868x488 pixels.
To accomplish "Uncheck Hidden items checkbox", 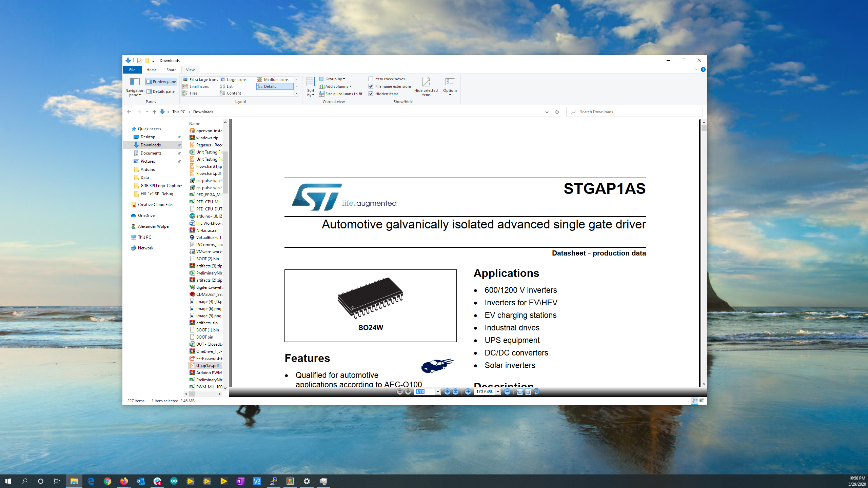I will (371, 94).
